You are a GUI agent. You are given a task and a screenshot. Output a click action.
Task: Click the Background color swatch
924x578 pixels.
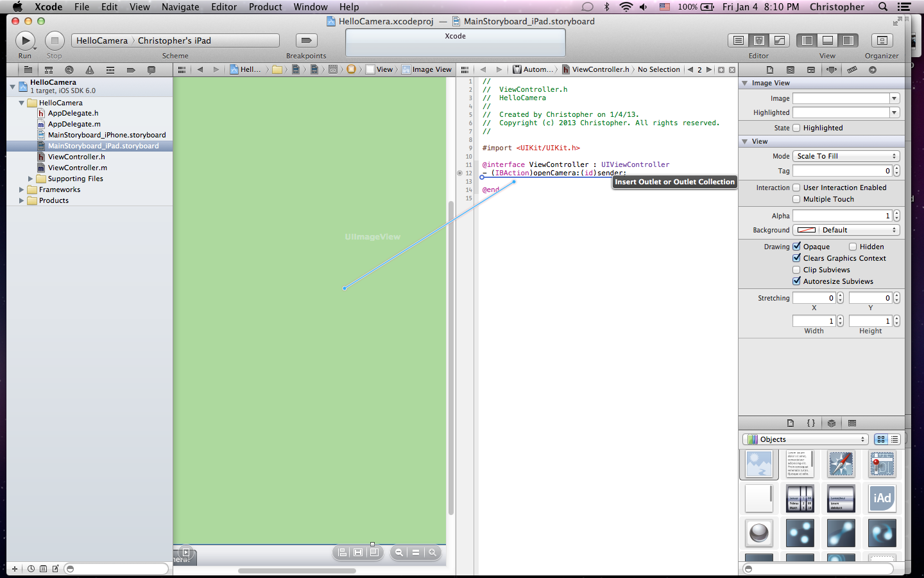click(x=806, y=230)
